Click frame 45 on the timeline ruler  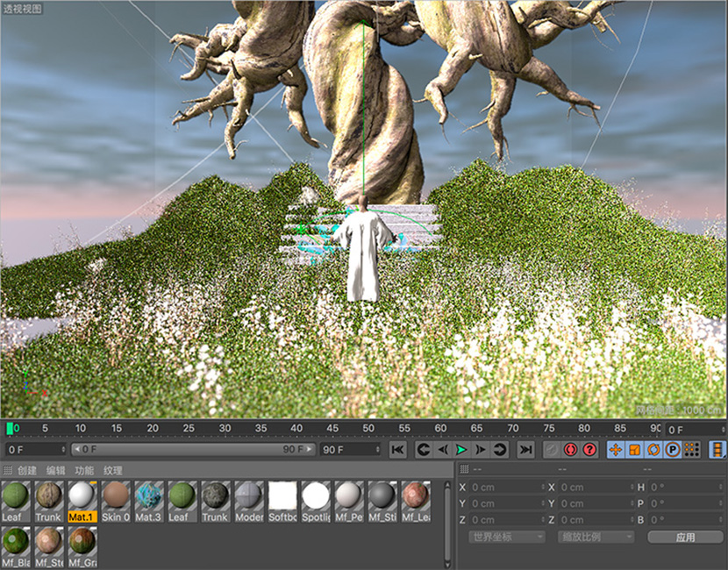coord(332,428)
